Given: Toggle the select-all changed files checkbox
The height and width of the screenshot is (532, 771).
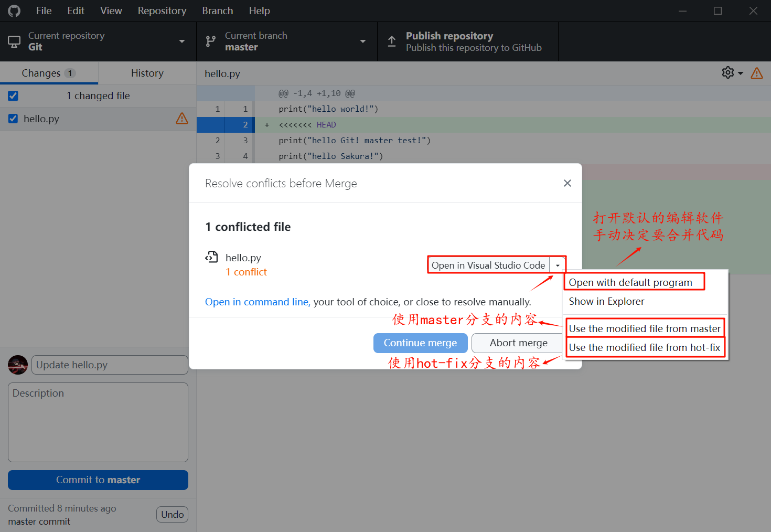Looking at the screenshot, I should point(13,95).
